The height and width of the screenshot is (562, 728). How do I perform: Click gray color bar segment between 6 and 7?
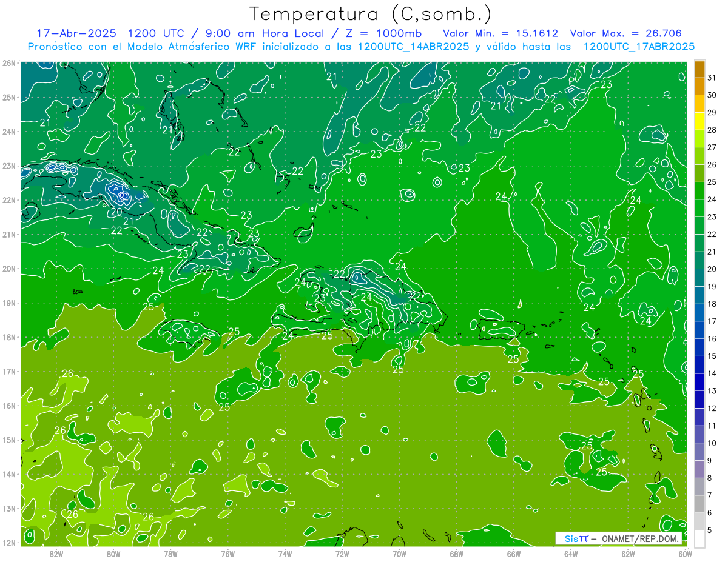pyautogui.click(x=699, y=504)
